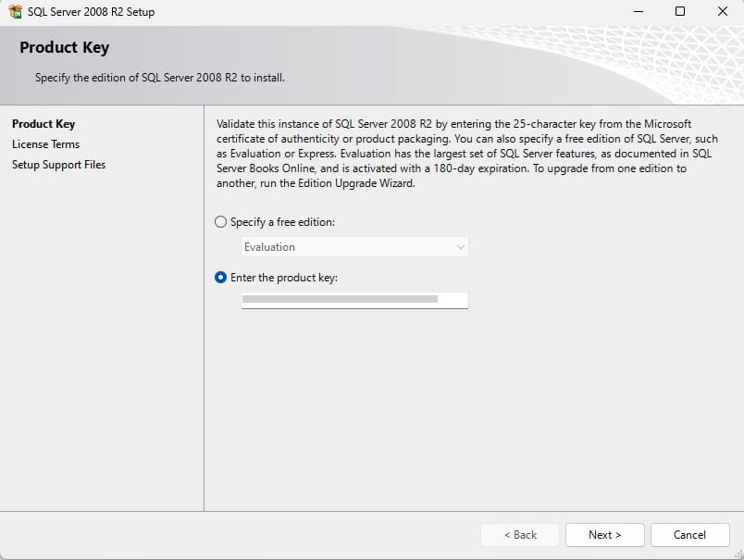Minimize the SQL Server 2008 R2 Setup window

coord(639,12)
